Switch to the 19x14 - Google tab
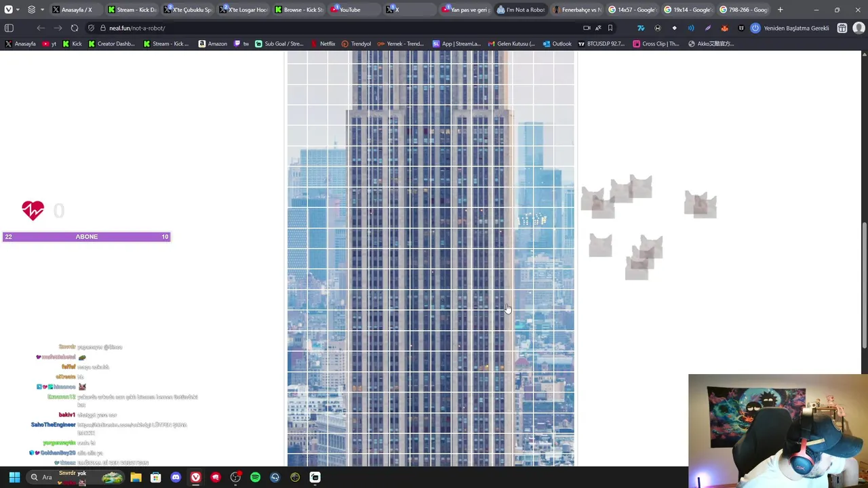868x488 pixels. [687, 9]
